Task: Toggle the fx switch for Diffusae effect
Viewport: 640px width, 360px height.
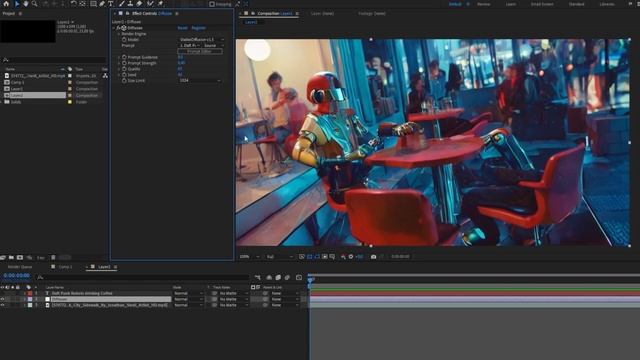Action: click(118, 28)
